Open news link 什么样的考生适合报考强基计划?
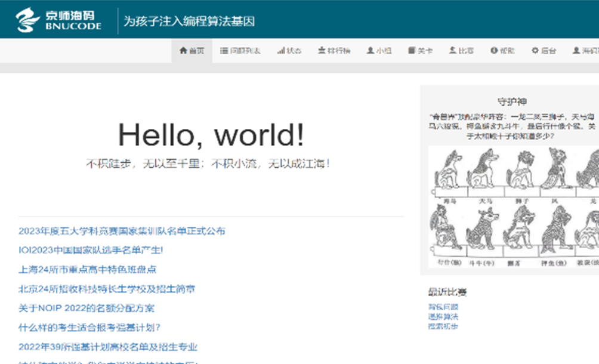Image resolution: width=599 pixels, height=364 pixels. pos(89,328)
